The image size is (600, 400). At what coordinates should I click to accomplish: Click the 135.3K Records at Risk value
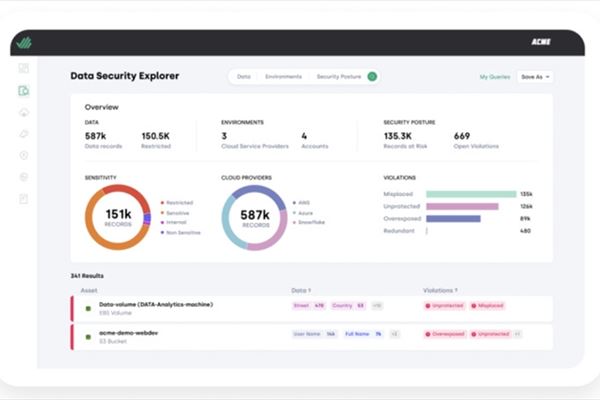pos(398,136)
